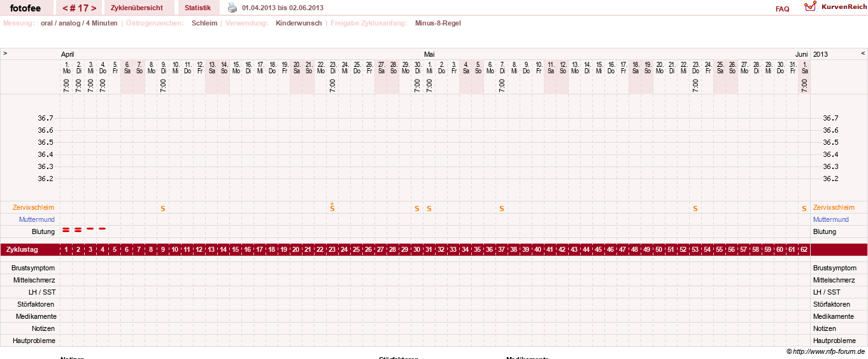868x359 pixels.
Task: Click the LH / SST row label on the left
Action: point(42,292)
